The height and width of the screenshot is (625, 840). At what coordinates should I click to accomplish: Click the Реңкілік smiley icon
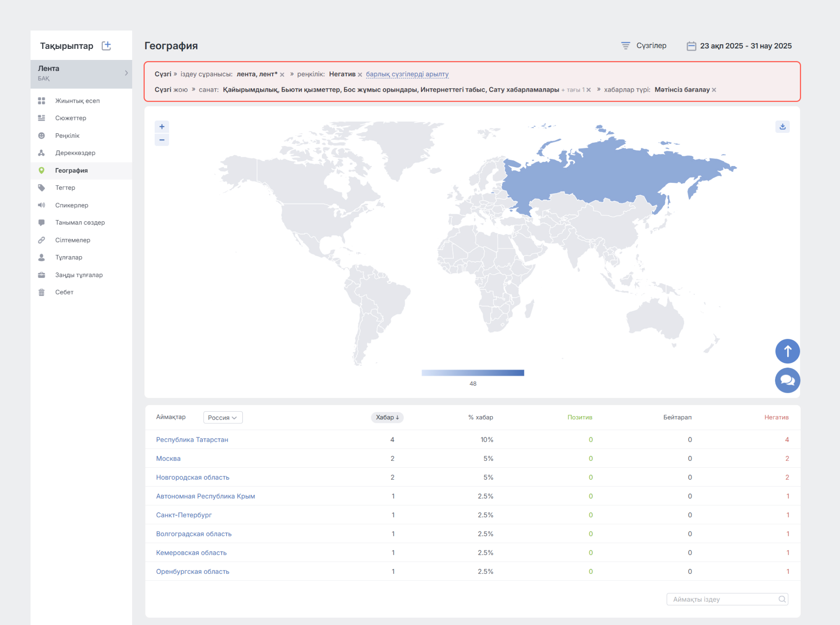coord(41,136)
